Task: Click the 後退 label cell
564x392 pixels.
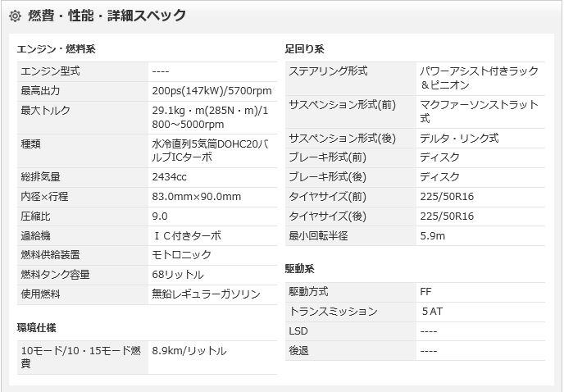Action: tap(351, 351)
